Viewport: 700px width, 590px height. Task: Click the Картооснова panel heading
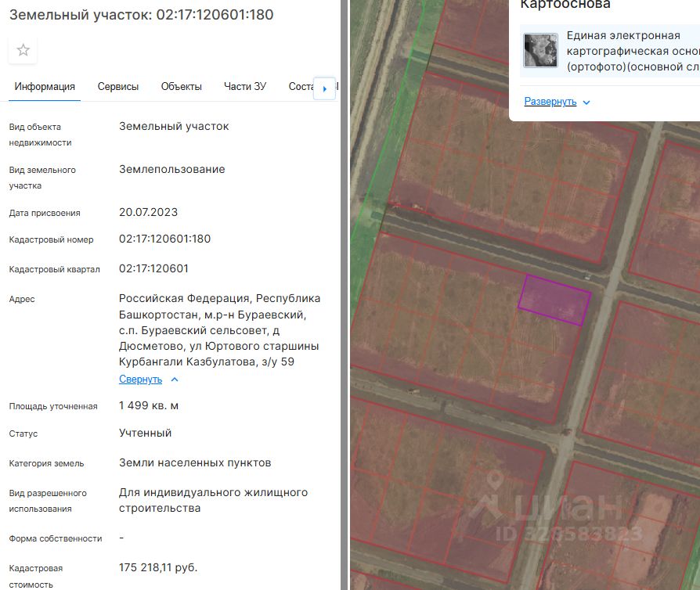(x=565, y=5)
